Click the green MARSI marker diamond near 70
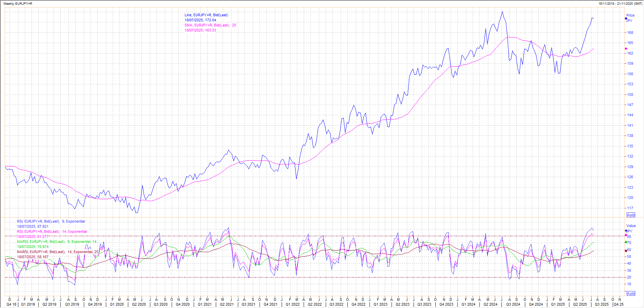 click(626, 242)
